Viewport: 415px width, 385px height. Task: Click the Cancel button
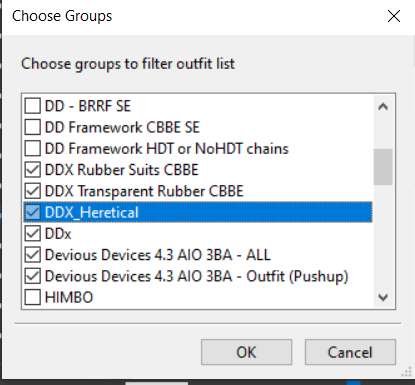click(x=350, y=352)
